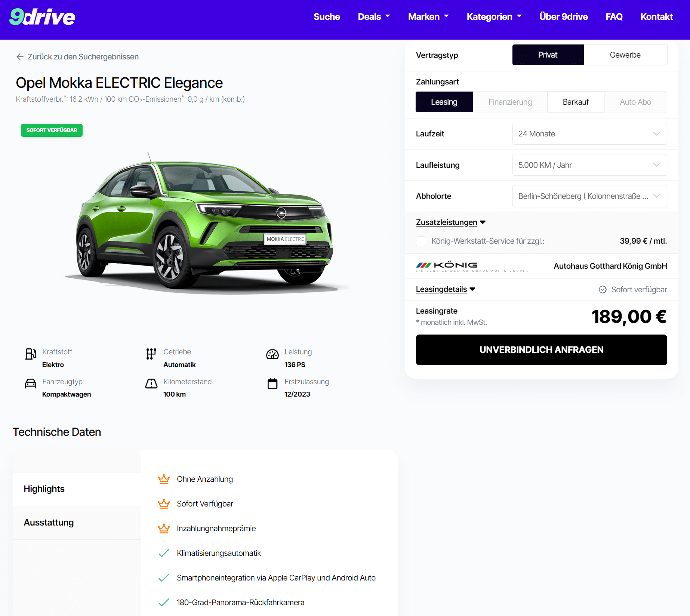Click the crown icon beside Ohne Anzahlung
The width and height of the screenshot is (690, 616).
pyautogui.click(x=164, y=479)
